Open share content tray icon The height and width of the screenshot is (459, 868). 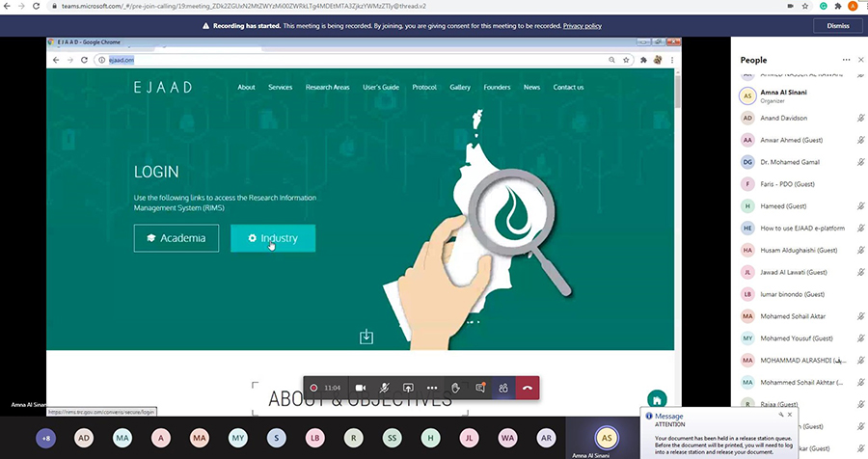coord(408,389)
